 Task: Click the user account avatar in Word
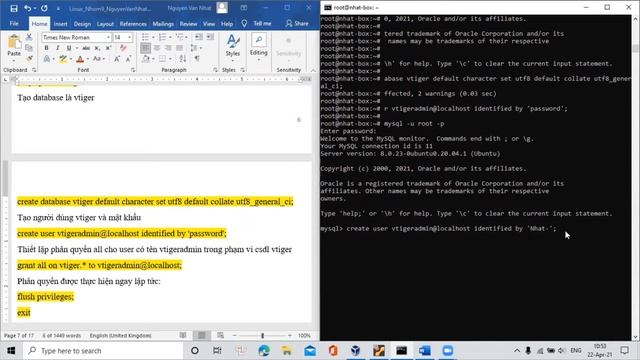pyautogui.click(x=222, y=8)
